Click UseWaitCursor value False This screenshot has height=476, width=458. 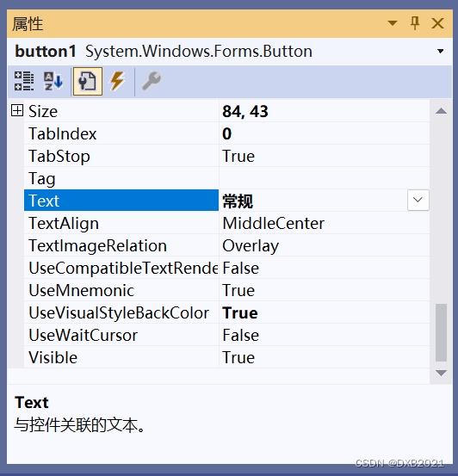click(x=240, y=336)
